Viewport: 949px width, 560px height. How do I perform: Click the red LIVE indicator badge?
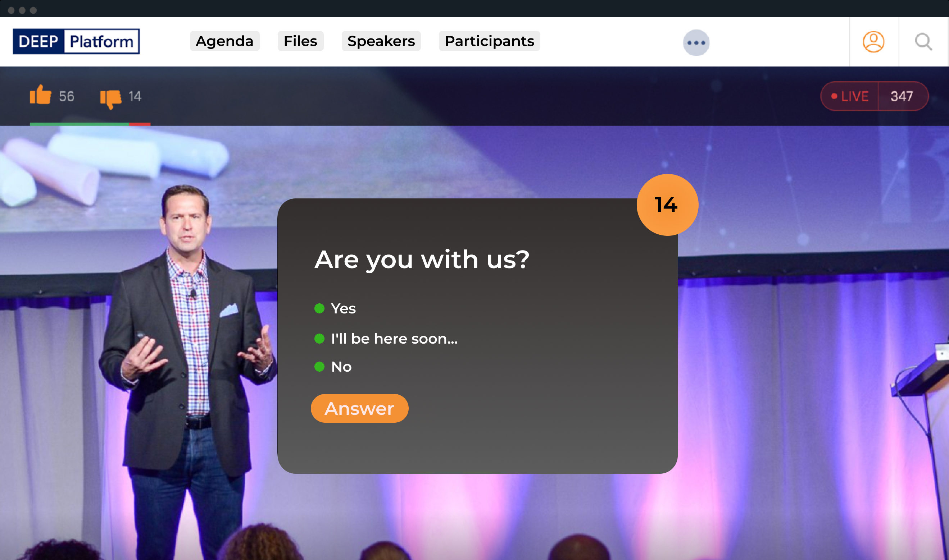(850, 96)
